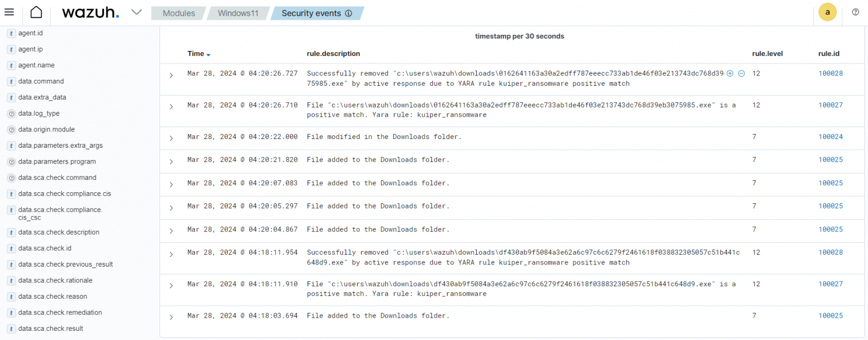This screenshot has height=340, width=868.
Task: Open rule 100027 link at 04:18:11.910
Action: [831, 284]
